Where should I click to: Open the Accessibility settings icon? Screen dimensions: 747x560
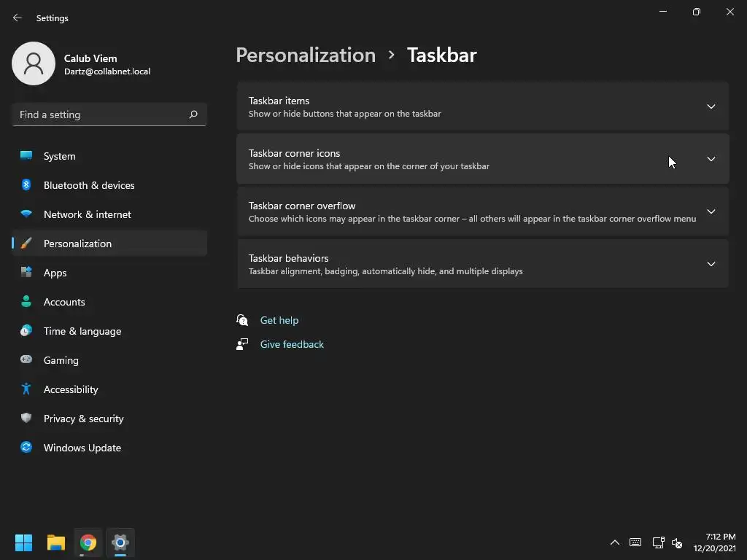(x=26, y=389)
